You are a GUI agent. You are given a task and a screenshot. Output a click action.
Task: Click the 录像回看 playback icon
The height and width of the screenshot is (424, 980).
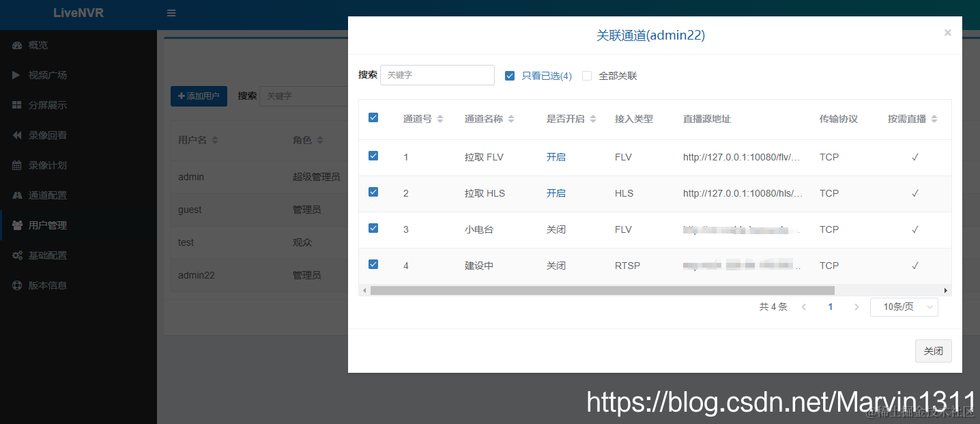(16, 135)
